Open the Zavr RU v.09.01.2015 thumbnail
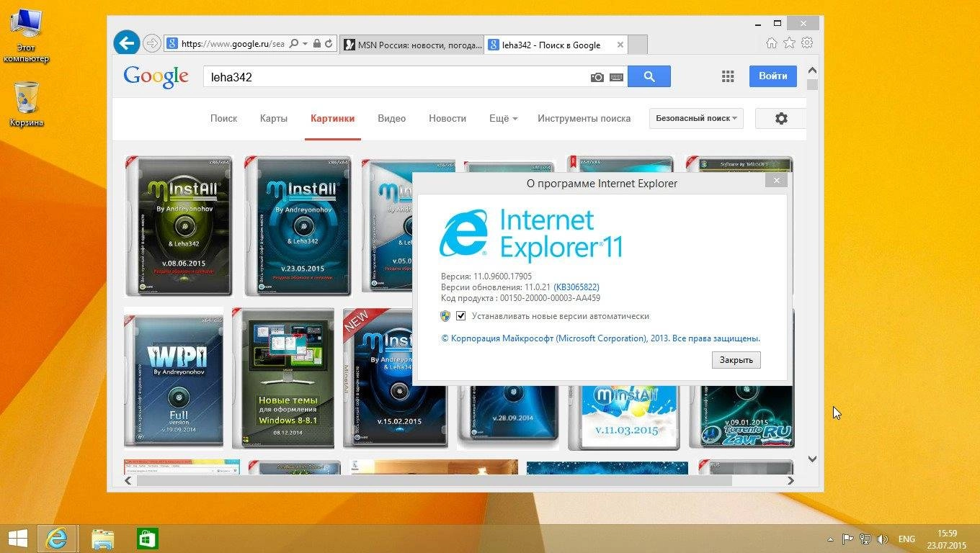980x553 pixels. pos(741,418)
